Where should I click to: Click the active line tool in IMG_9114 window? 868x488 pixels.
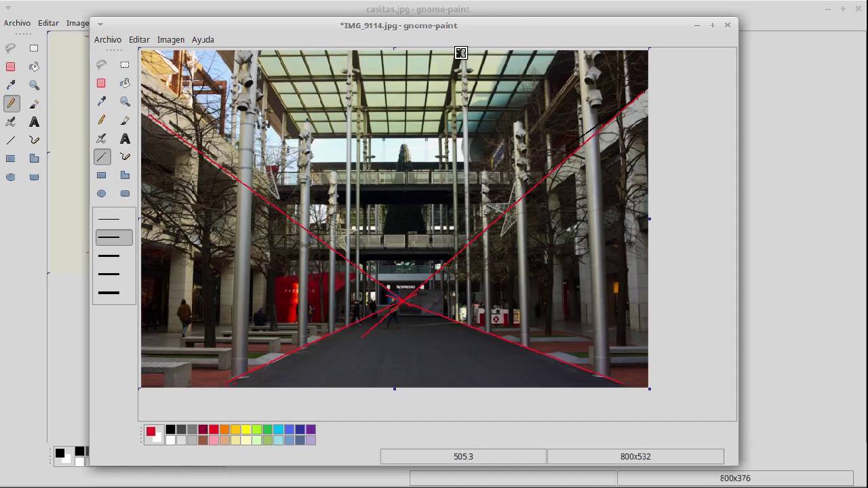102,157
